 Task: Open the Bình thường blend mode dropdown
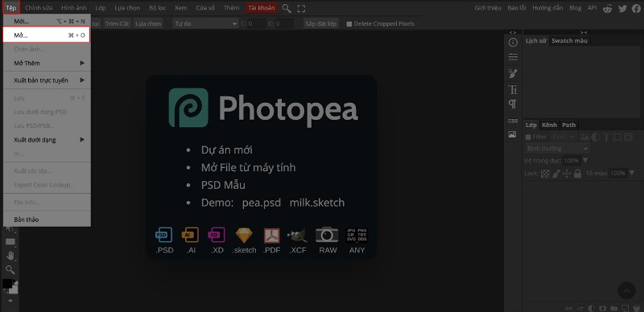557,148
